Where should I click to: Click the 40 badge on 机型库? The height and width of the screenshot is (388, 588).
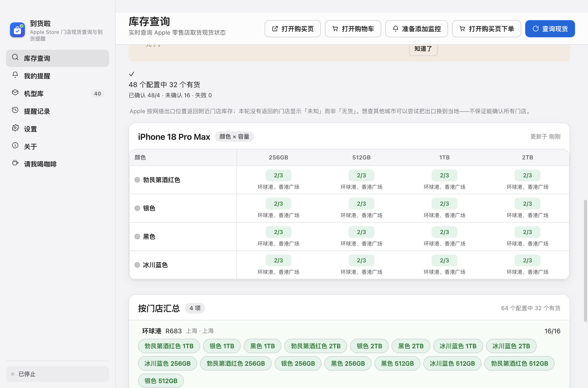[x=97, y=94]
